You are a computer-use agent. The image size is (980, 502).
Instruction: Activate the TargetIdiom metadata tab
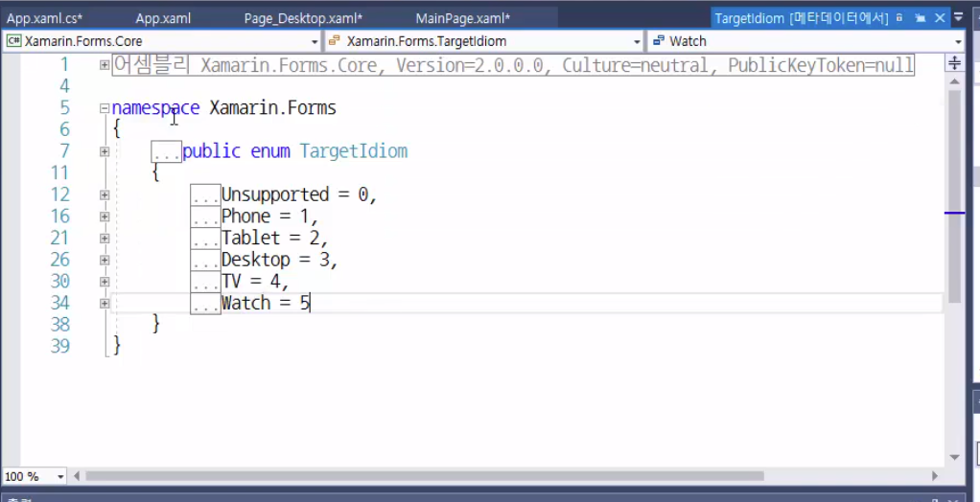point(802,19)
